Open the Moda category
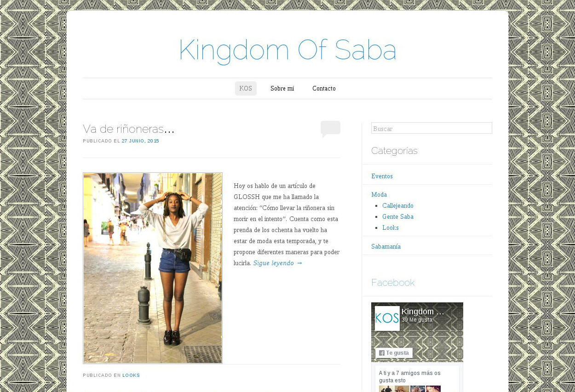Viewport: 575px width, 392px height. [379, 195]
